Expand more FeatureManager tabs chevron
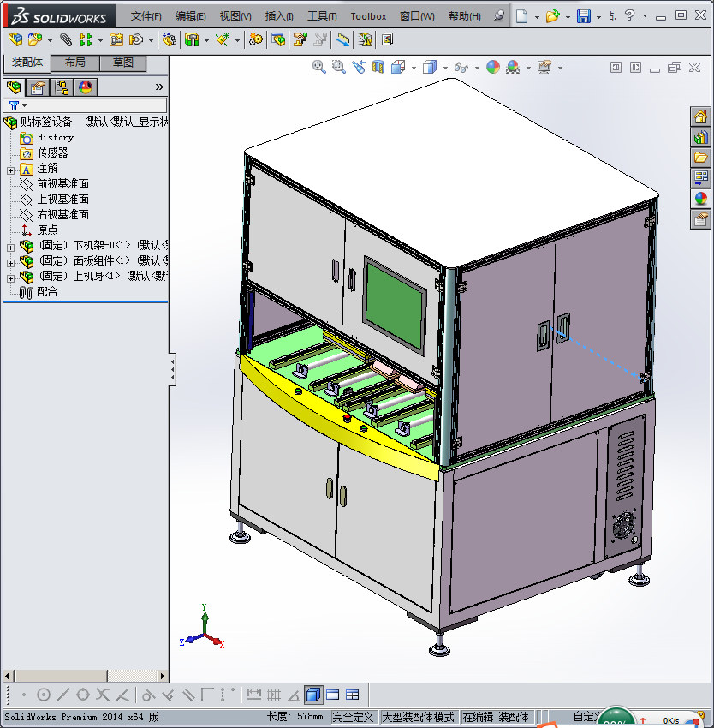Screen dimensions: 714x728 click(x=159, y=87)
